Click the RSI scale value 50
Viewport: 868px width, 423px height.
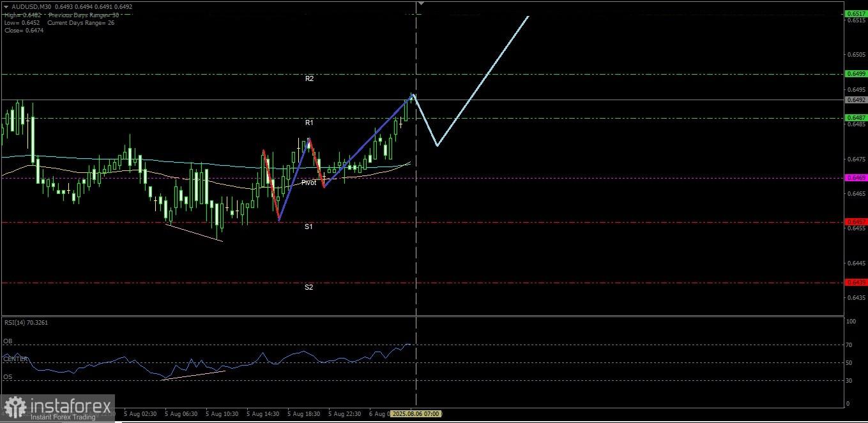pyautogui.click(x=849, y=363)
